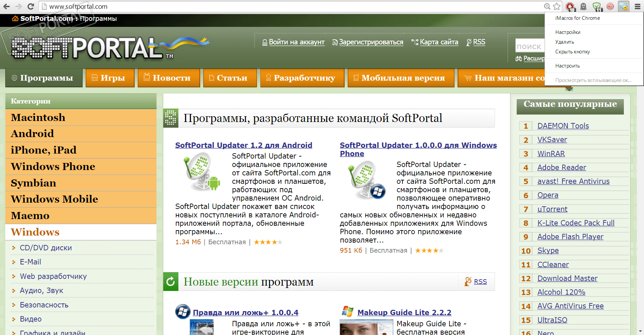Click the browser Back arrow
644x335 pixels.
(6, 6)
